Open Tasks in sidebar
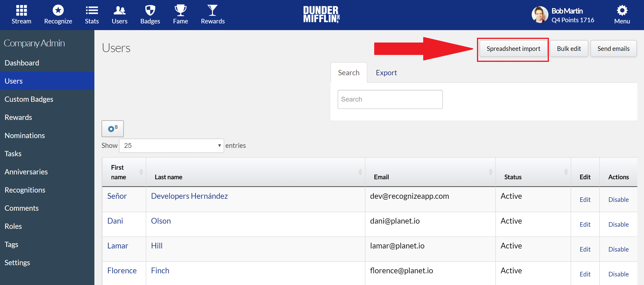This screenshot has width=644, height=285. [47, 154]
